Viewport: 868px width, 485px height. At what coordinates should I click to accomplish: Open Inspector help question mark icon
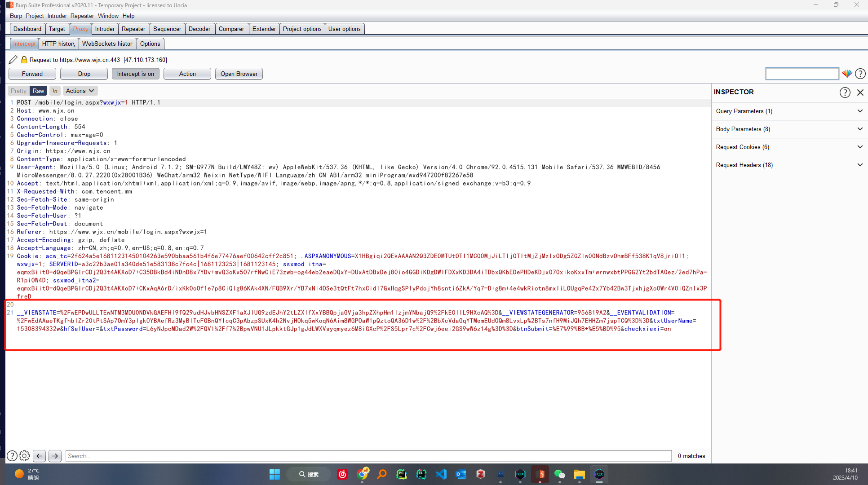(x=845, y=92)
